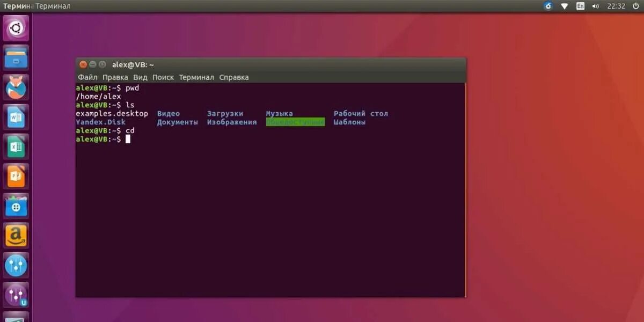Click the pwd command line
This screenshot has height=322, width=644.
tap(107, 88)
